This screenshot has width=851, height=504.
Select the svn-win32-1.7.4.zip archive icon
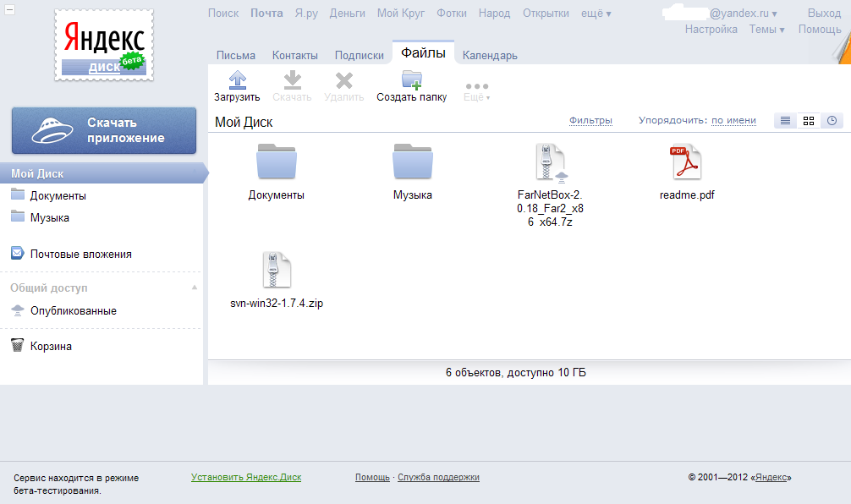pyautogui.click(x=277, y=270)
